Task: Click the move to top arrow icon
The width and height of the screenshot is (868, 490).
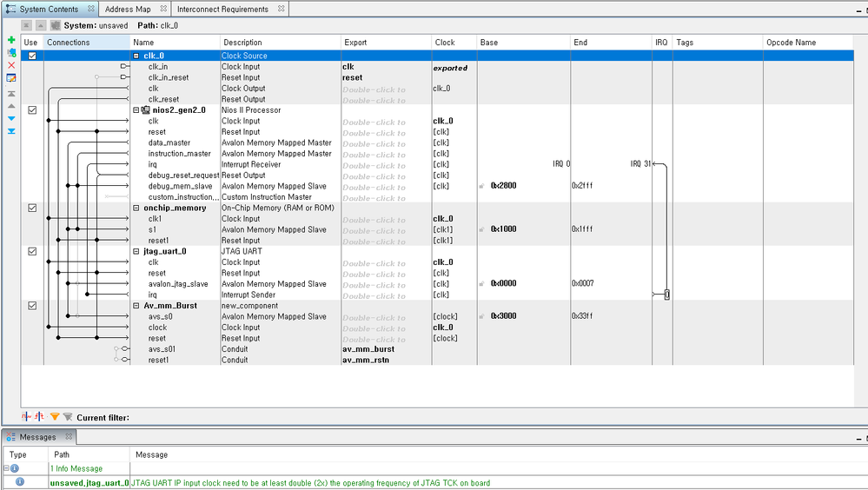Action: (11, 94)
